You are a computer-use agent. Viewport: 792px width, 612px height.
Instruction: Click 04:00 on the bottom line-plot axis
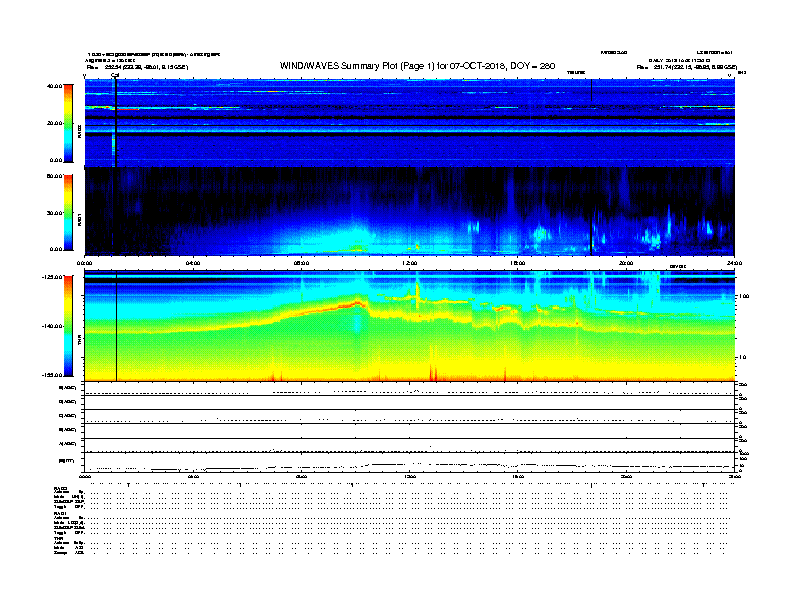[x=193, y=476]
